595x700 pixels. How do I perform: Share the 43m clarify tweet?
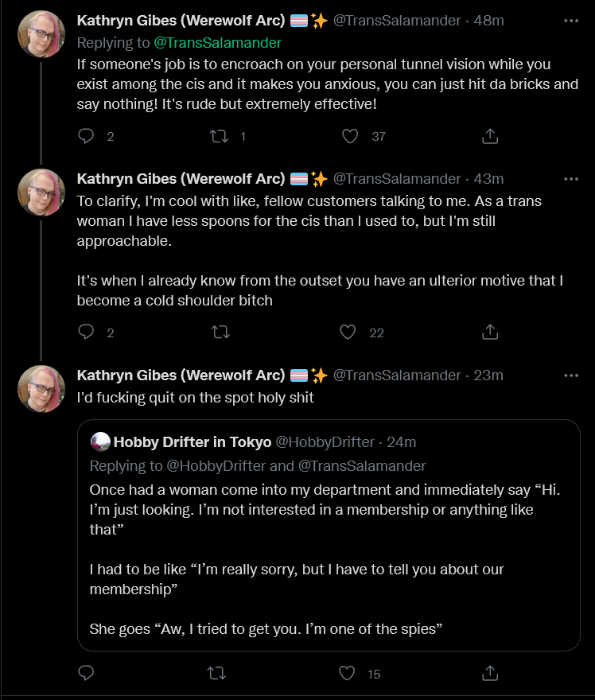pyautogui.click(x=490, y=332)
